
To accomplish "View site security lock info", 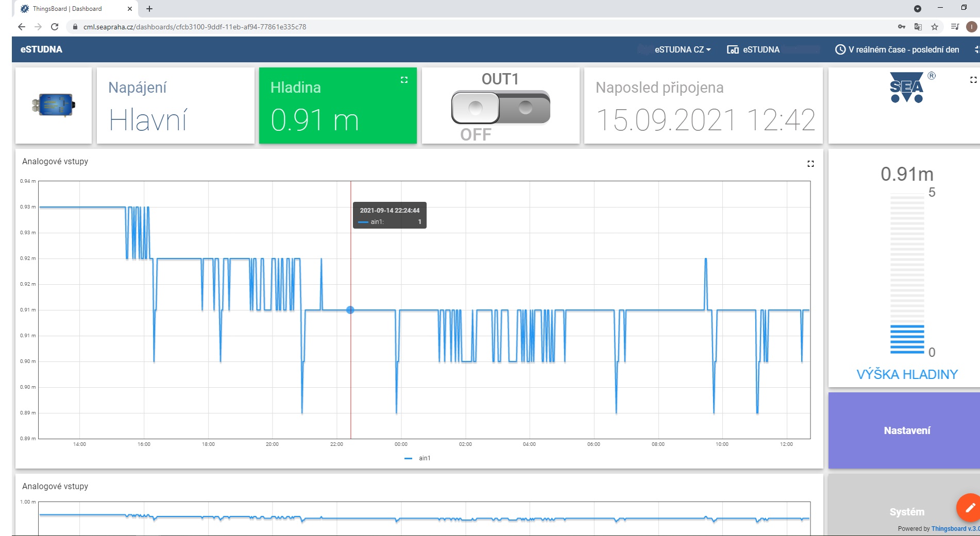I will pyautogui.click(x=75, y=27).
